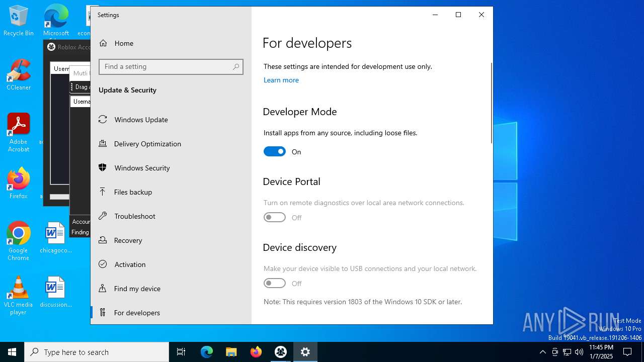Open the notification center icon

point(627,352)
